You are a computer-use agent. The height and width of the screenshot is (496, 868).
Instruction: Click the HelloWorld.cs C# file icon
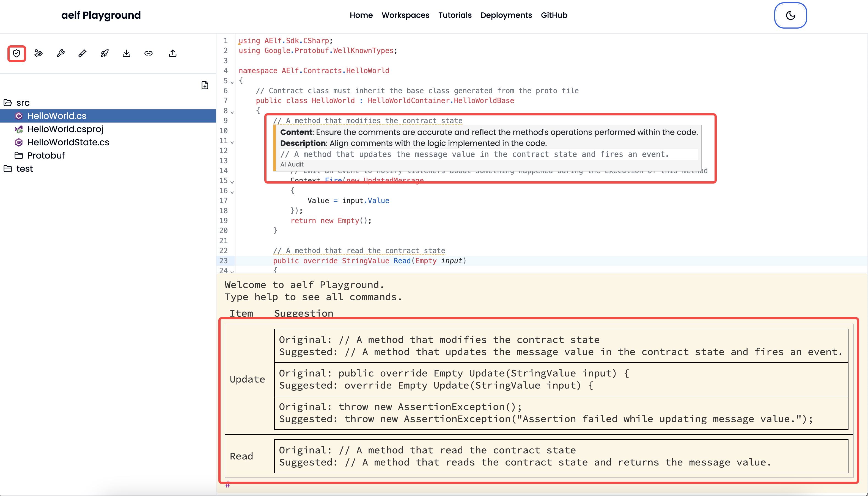click(19, 116)
